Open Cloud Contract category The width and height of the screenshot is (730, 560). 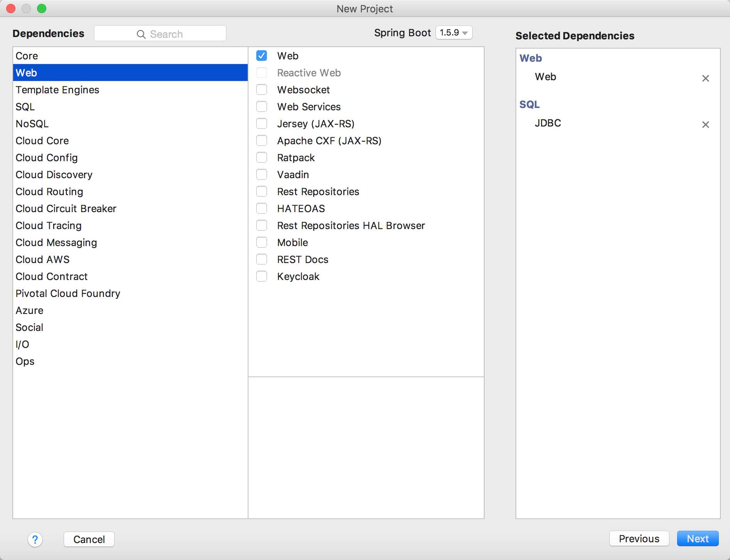click(130, 276)
